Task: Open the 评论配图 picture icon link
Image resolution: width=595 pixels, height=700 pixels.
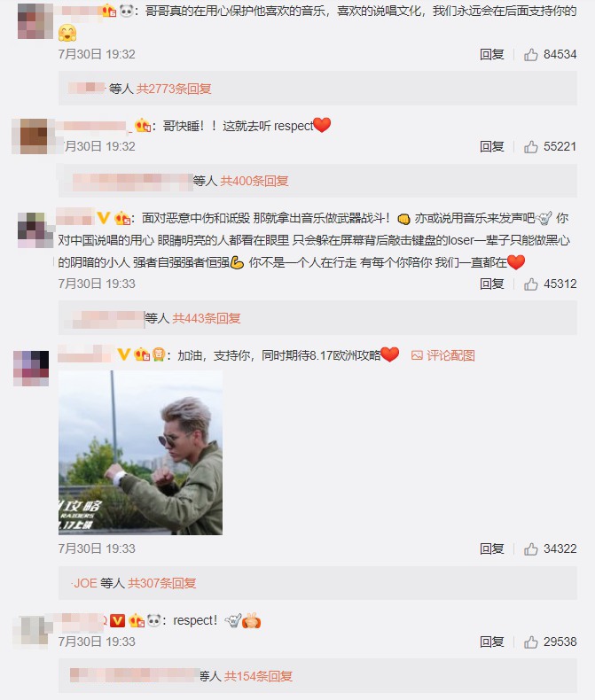Action: tap(442, 355)
